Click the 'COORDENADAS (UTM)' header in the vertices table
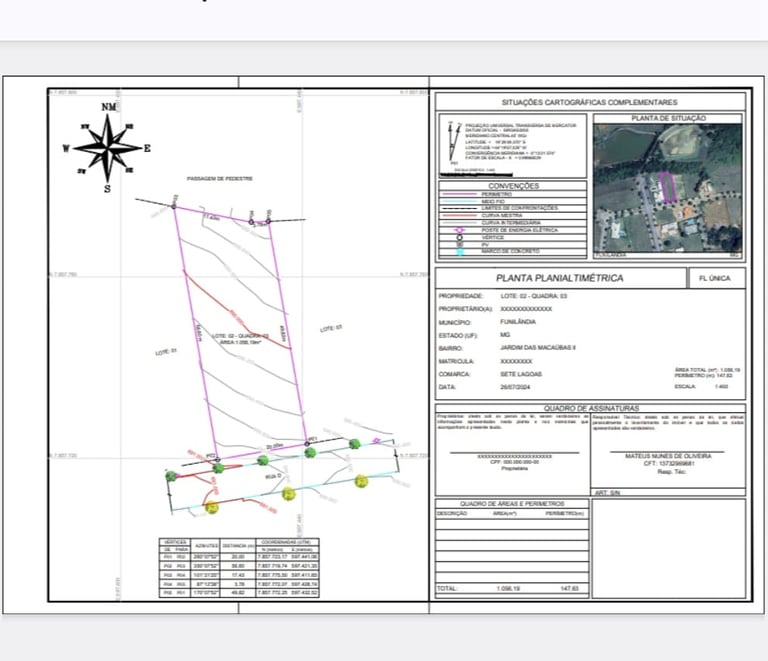Screen dimensions: 768x661 point(287,542)
